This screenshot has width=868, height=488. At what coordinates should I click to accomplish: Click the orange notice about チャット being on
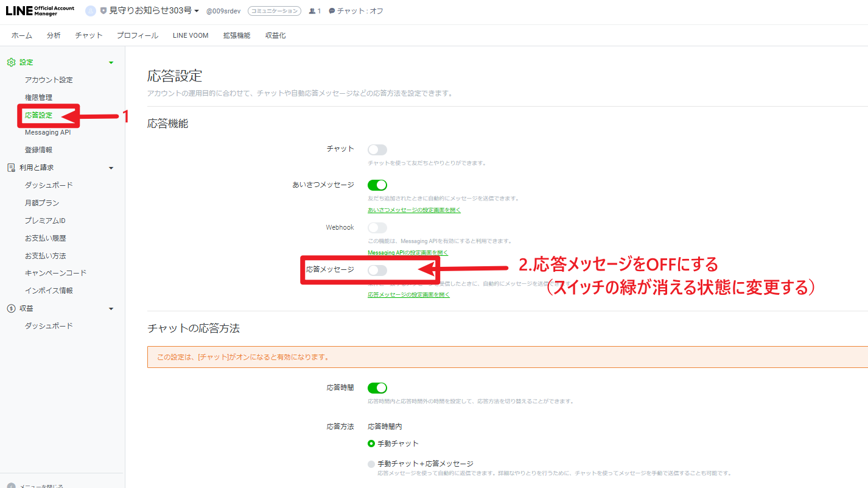[508, 357]
